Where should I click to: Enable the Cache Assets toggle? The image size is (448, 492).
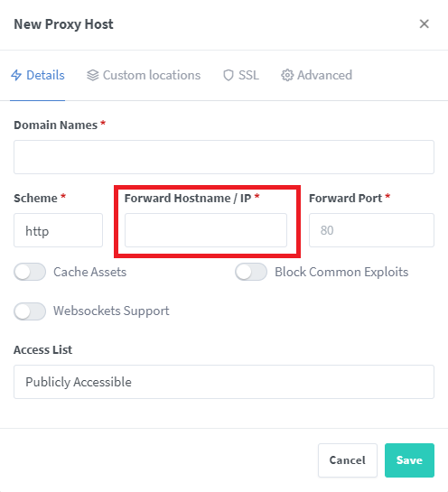[30, 272]
